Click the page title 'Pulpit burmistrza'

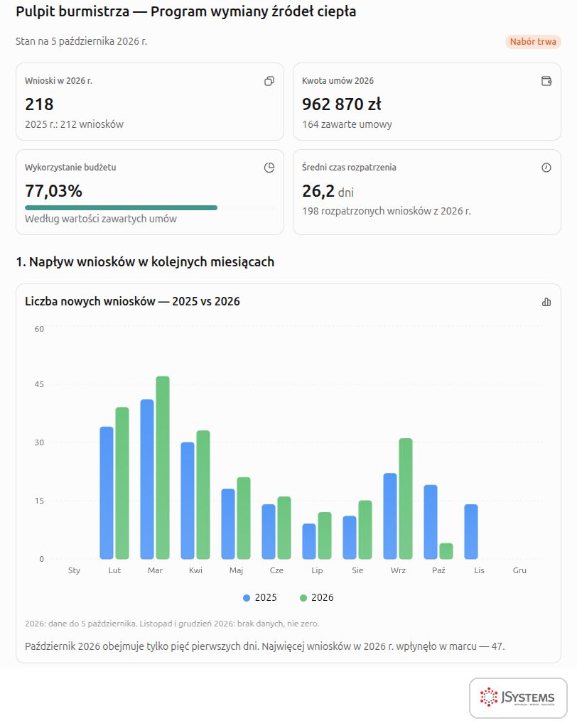(72, 11)
